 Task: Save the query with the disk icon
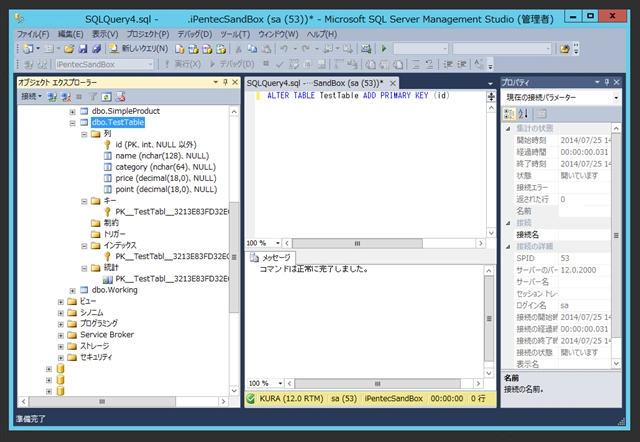[x=83, y=49]
